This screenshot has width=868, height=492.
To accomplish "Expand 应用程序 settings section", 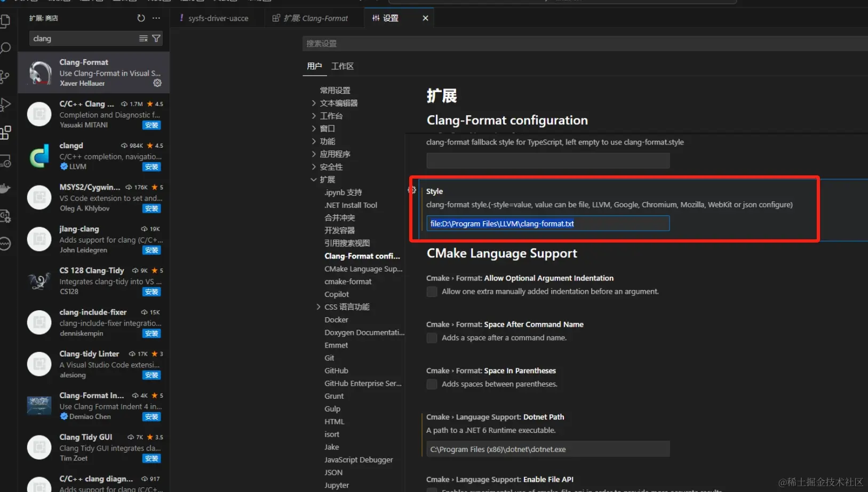I will (x=314, y=154).
